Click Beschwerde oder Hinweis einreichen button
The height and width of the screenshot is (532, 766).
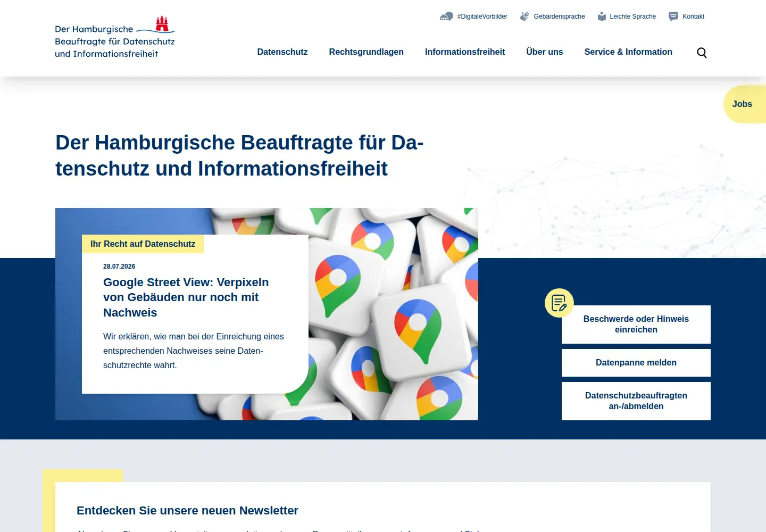click(636, 325)
